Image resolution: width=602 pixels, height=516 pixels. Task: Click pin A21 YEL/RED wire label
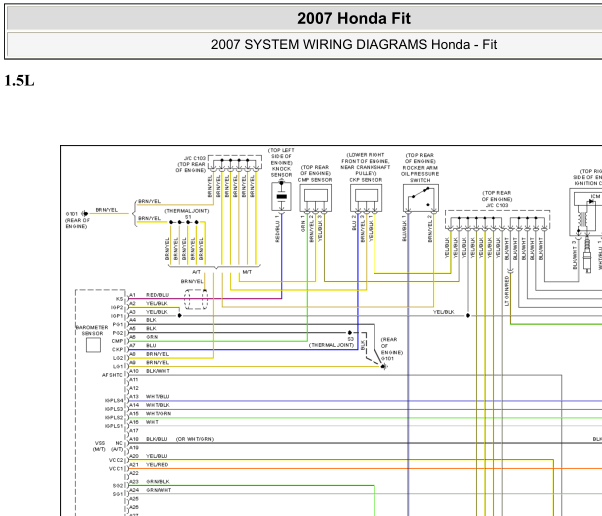tap(157, 465)
